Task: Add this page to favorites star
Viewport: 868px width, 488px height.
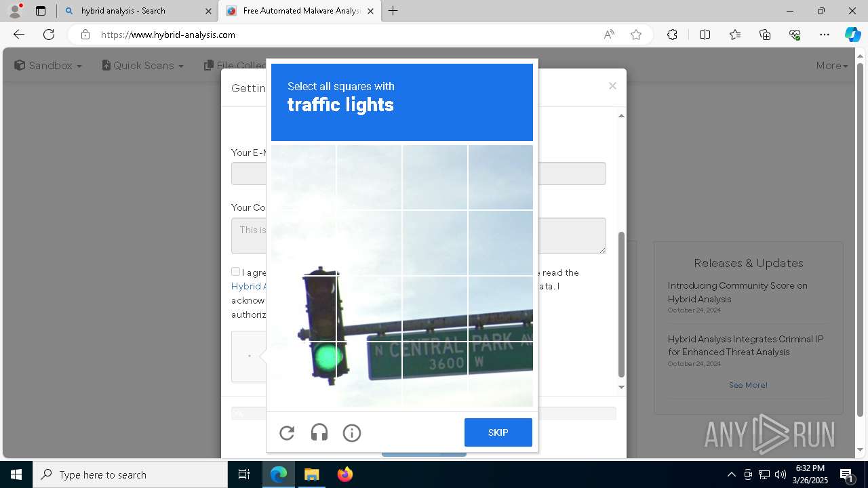Action: pyautogui.click(x=636, y=35)
